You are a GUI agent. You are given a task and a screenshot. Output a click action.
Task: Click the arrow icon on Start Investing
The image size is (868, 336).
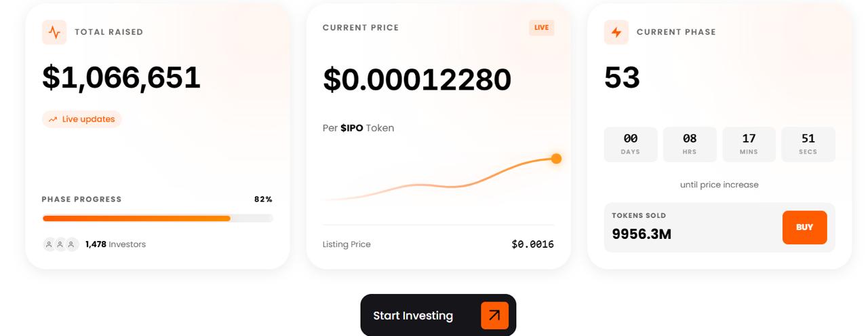click(494, 315)
